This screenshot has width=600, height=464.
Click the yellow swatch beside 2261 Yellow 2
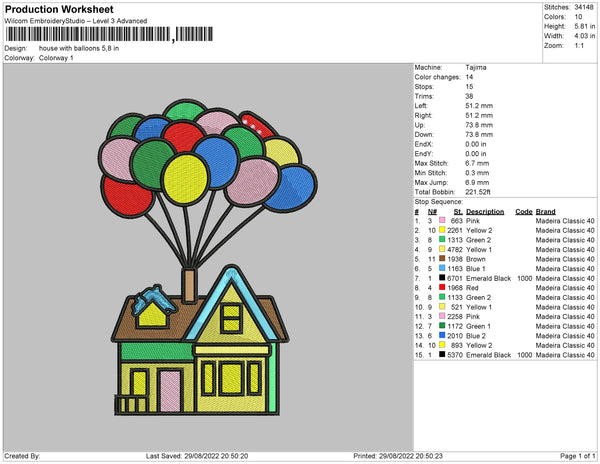tap(442, 230)
